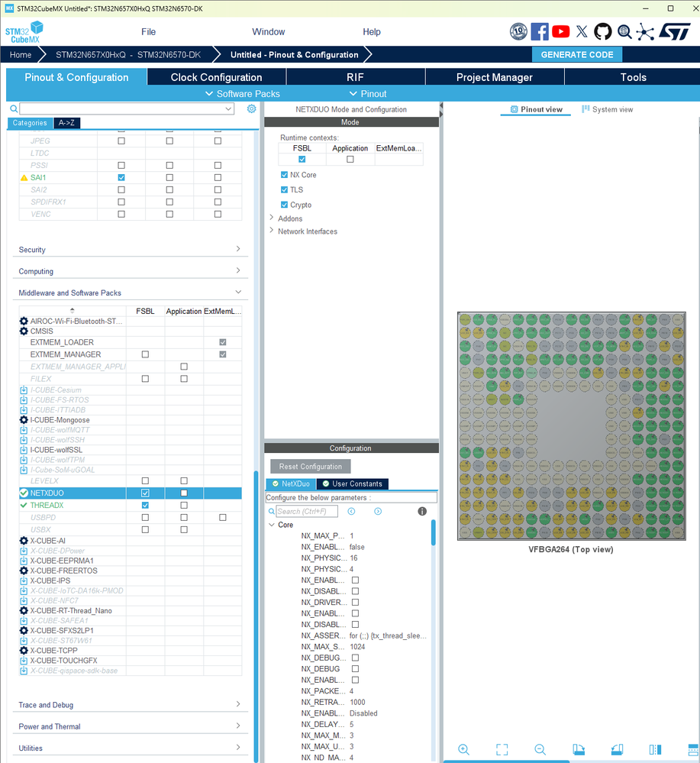
Task: Open the Window menu
Action: (x=269, y=31)
